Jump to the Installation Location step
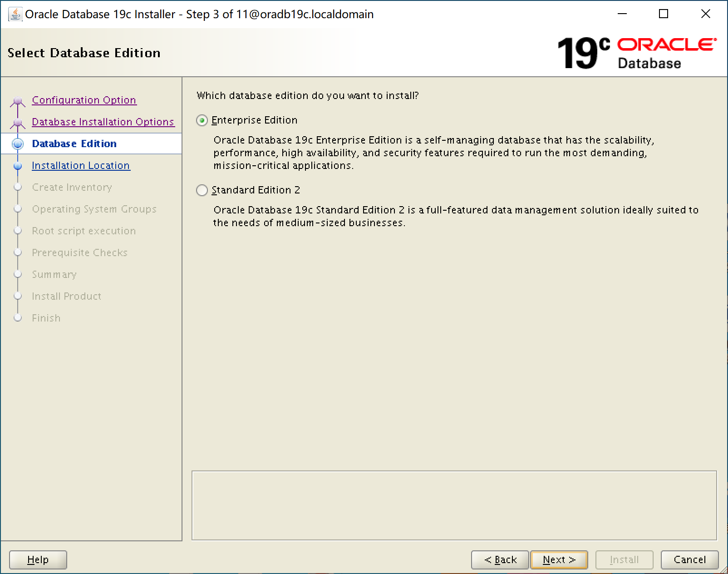Image resolution: width=728 pixels, height=574 pixels. [x=81, y=165]
